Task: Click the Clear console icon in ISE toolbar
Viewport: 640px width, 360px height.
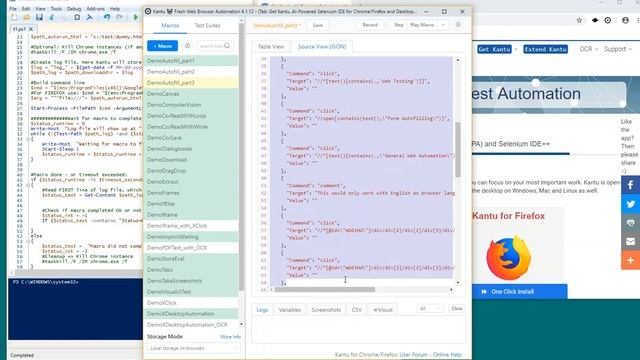Action: pyautogui.click(x=89, y=17)
